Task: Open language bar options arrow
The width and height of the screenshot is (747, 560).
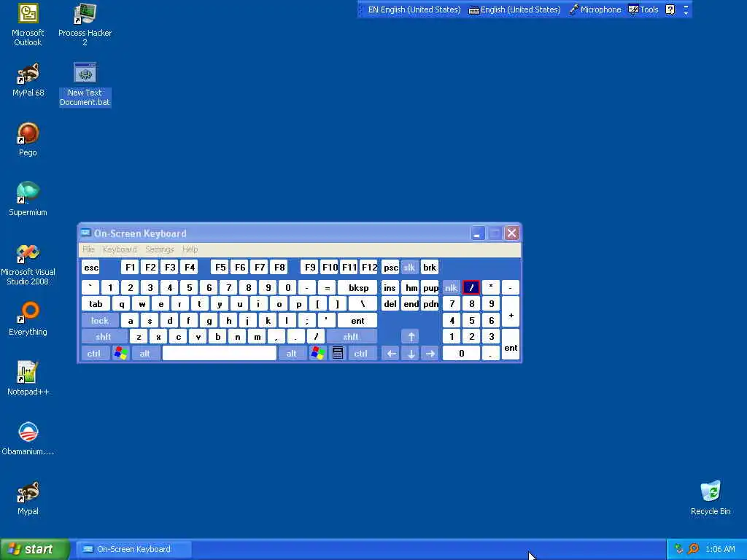Action: [686, 13]
